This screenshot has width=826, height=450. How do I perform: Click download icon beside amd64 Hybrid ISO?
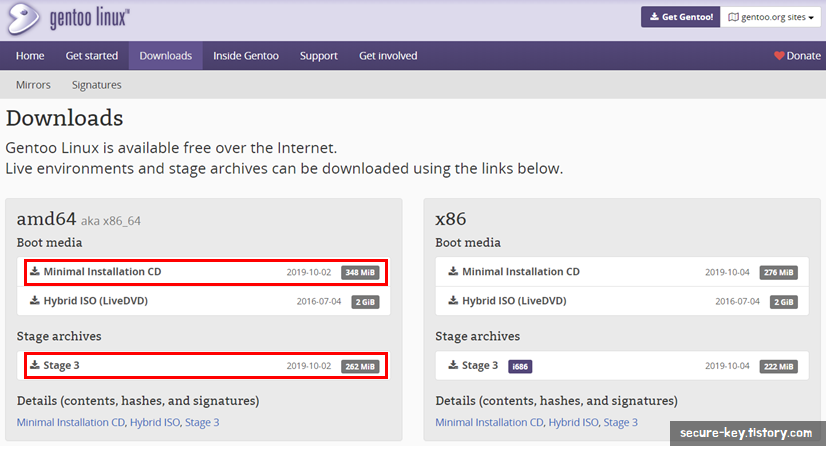pyautogui.click(x=35, y=300)
